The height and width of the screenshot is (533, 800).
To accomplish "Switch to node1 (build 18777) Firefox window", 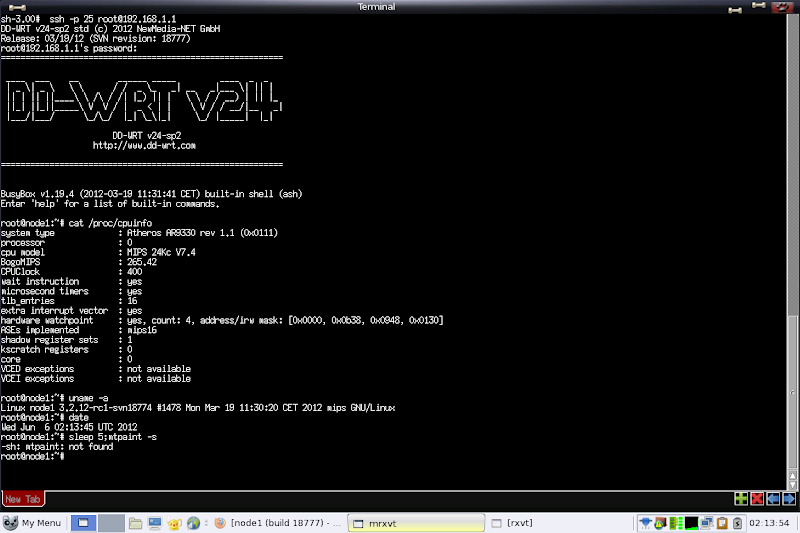I will pos(278,523).
